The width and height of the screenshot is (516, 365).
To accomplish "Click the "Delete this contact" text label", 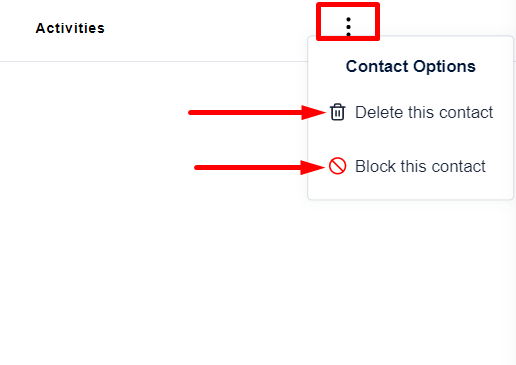I will click(424, 112).
